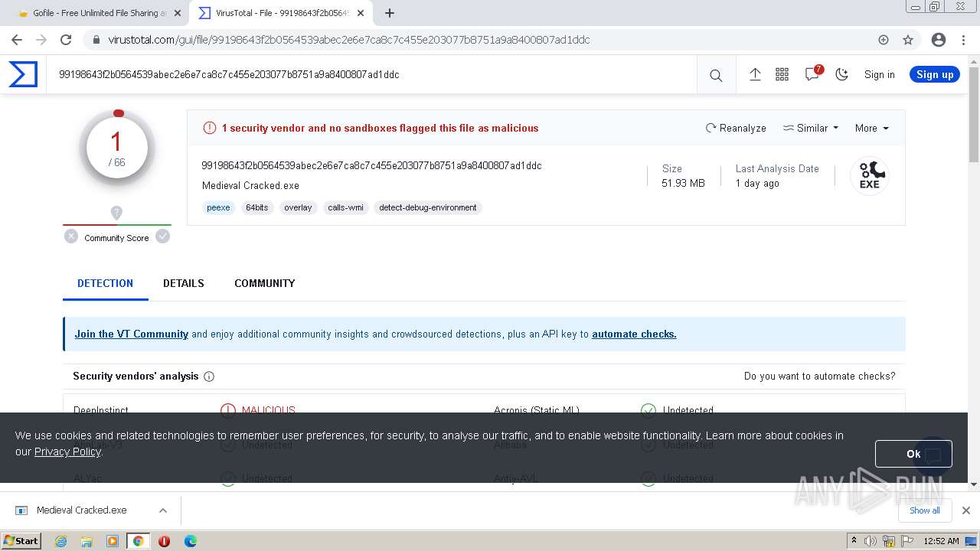Image resolution: width=980 pixels, height=551 pixels.
Task: Click the Join the VT Community link
Action: tap(132, 334)
